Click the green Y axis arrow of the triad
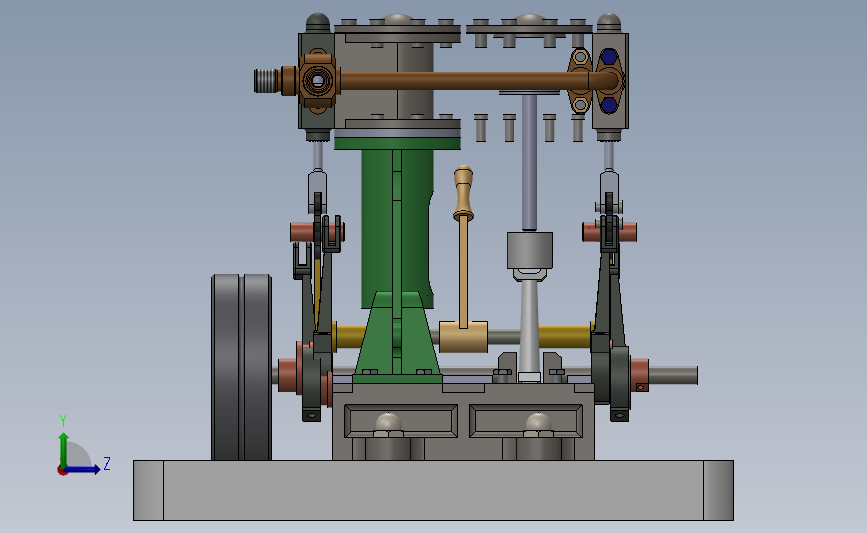Image resolution: width=867 pixels, height=533 pixels. pos(64,449)
